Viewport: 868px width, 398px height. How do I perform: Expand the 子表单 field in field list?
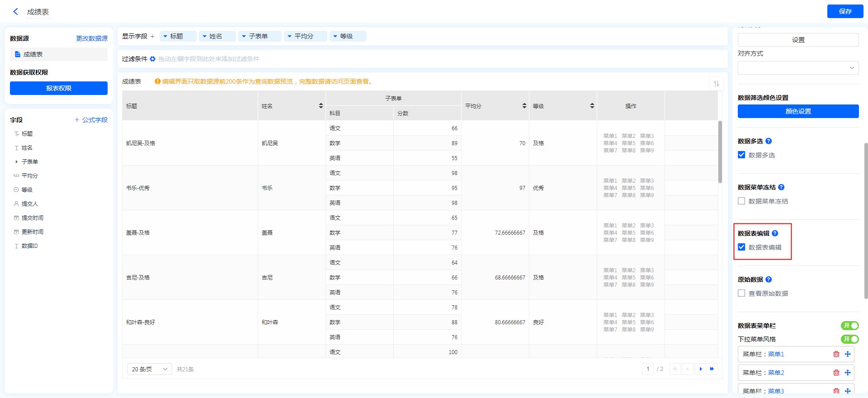(17, 162)
